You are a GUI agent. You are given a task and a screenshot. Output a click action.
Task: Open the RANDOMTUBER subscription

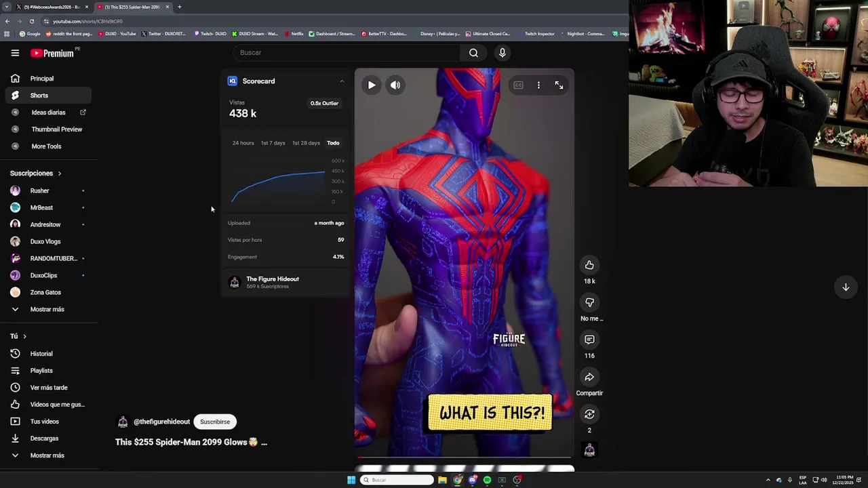pyautogui.click(x=47, y=258)
